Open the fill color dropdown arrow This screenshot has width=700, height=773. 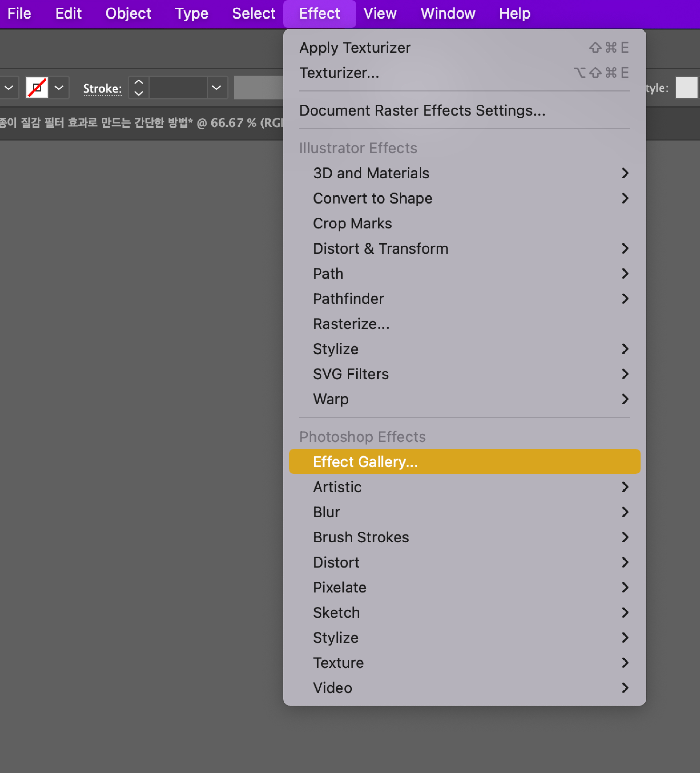click(x=8, y=88)
